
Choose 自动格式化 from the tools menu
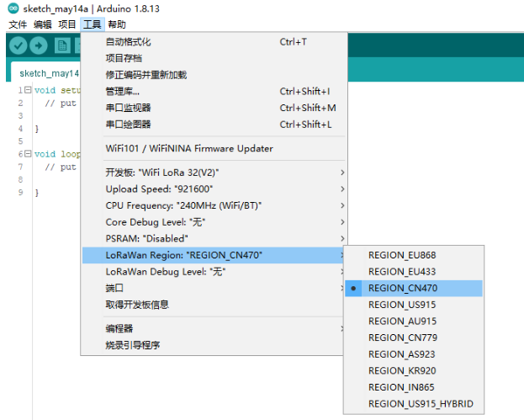tap(214, 42)
